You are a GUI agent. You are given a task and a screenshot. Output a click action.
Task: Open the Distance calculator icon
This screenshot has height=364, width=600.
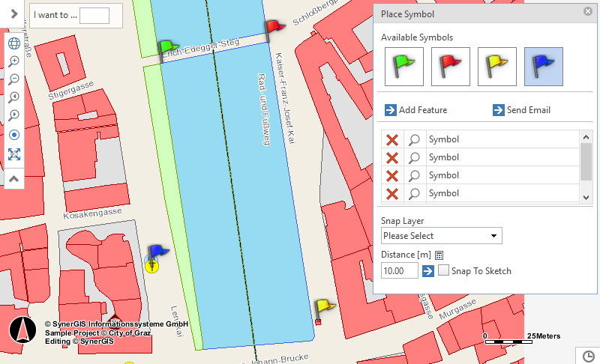click(x=439, y=255)
